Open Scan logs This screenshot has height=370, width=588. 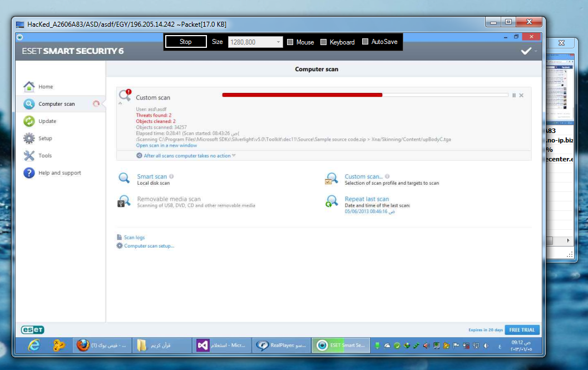tap(134, 238)
